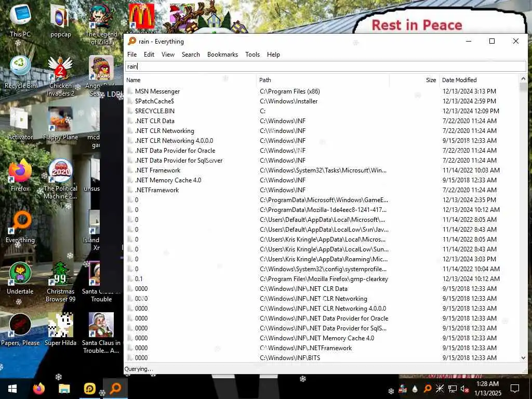The image size is (532, 399).
Task: Click the Everything tray icon
Action: pos(428,389)
